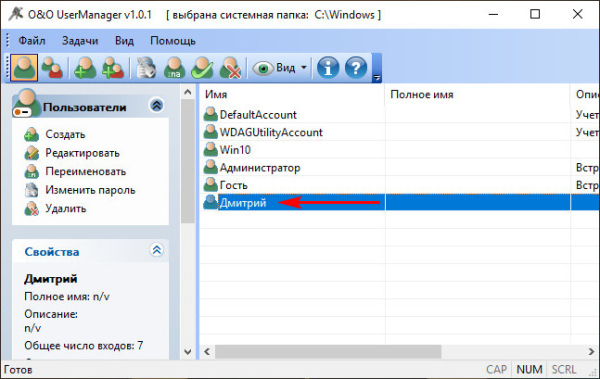Open the blue info icon

tap(328, 68)
